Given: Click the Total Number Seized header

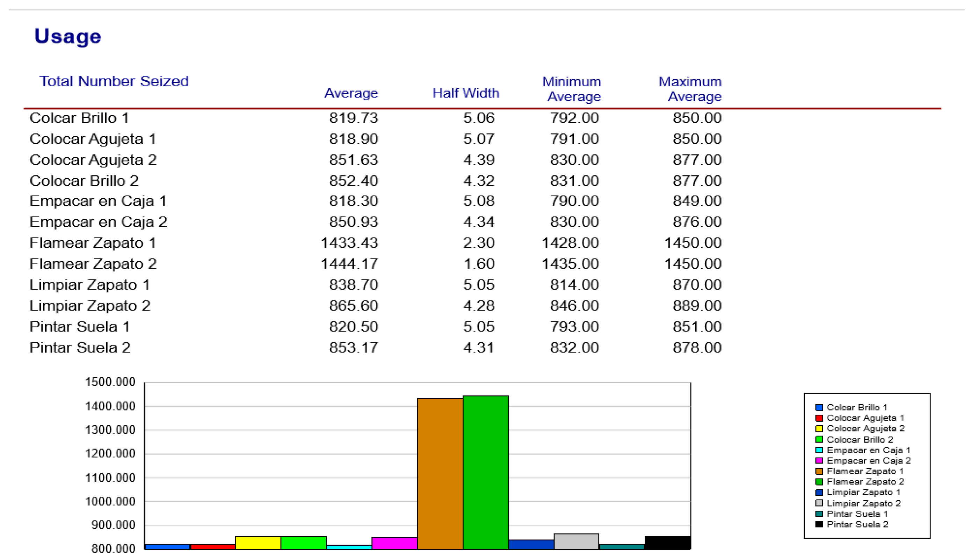Looking at the screenshot, I should [x=114, y=81].
